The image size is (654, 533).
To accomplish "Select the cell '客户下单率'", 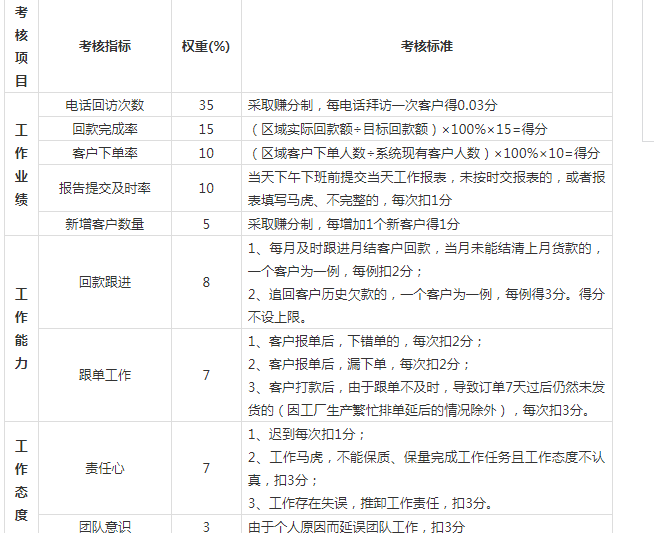I will 105,153.
